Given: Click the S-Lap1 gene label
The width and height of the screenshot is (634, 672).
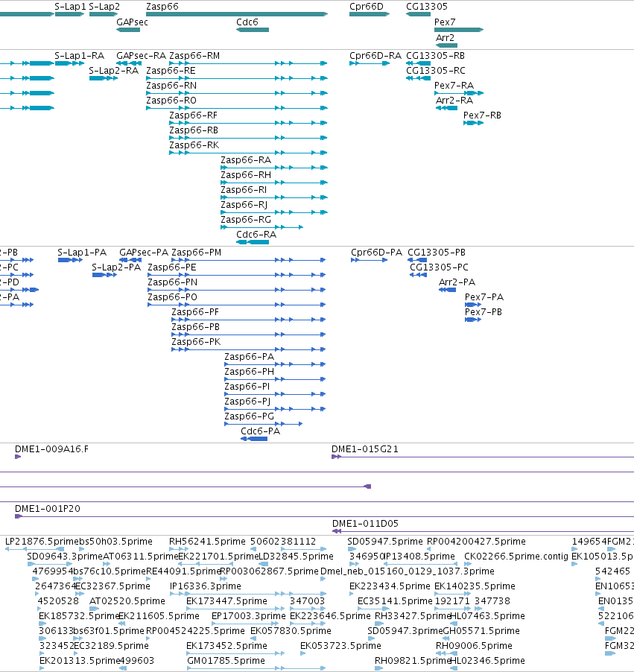Looking at the screenshot, I should [70, 7].
